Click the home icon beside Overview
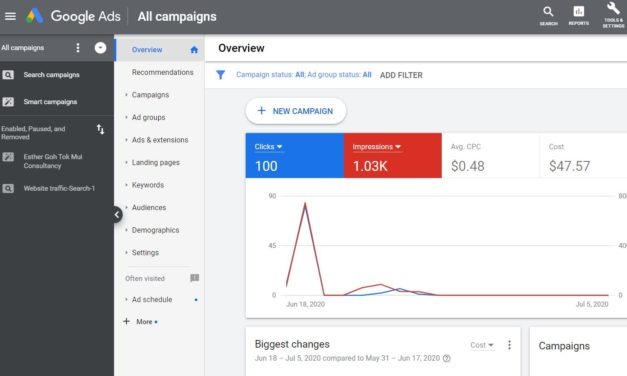The image size is (627, 376). tap(194, 50)
